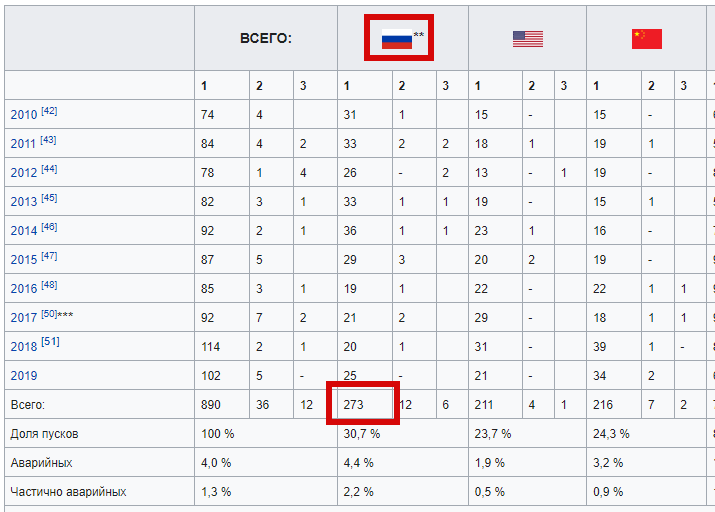The width and height of the screenshot is (715, 512).
Task: Follow footnote reference [50]
Action: [49, 314]
